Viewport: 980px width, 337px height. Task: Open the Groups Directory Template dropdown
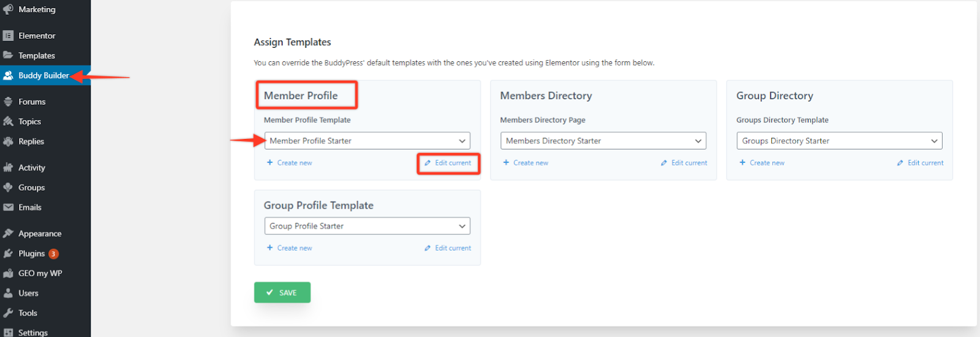[839, 141]
